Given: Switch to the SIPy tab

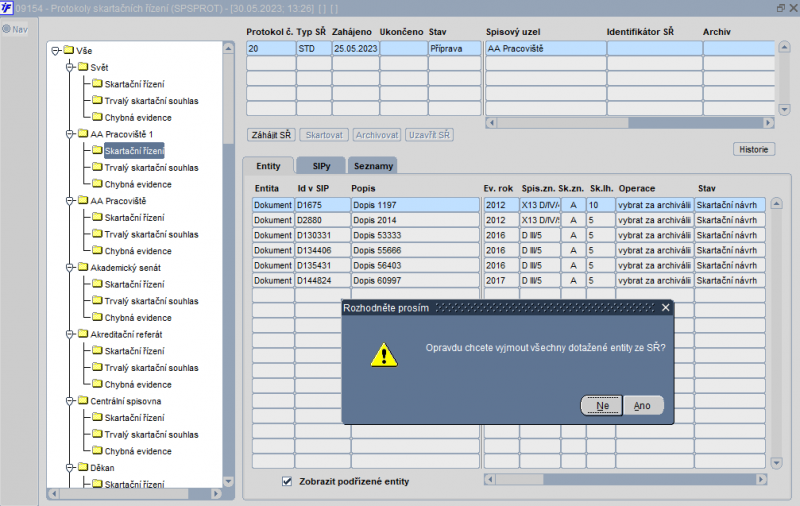Looking at the screenshot, I should (321, 165).
